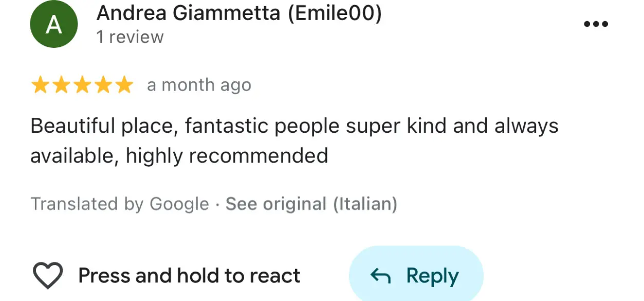Click the first rating star
Viewport: 644px width, 301px height.
pos(40,85)
